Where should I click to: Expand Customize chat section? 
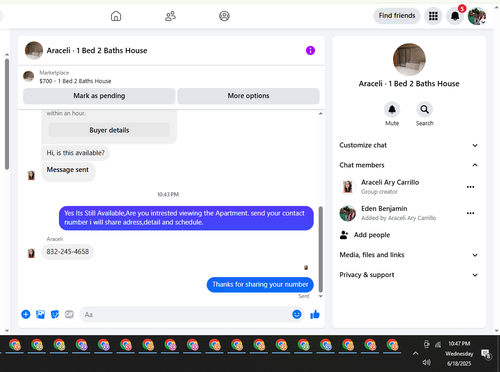(x=409, y=145)
